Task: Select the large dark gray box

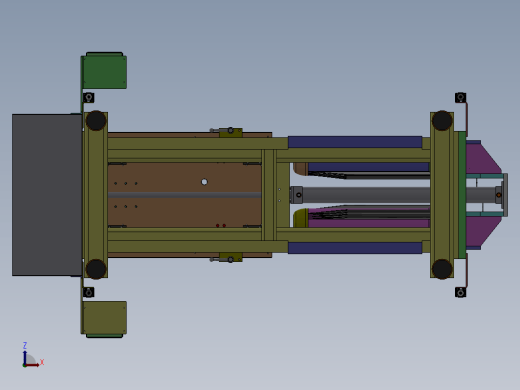Action: pyautogui.click(x=47, y=195)
